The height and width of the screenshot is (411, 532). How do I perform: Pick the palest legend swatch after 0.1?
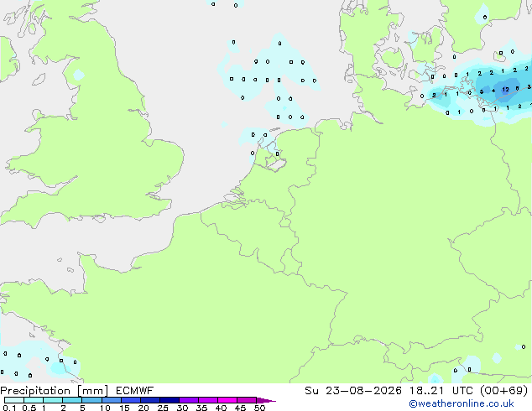pyautogui.click(x=14, y=400)
